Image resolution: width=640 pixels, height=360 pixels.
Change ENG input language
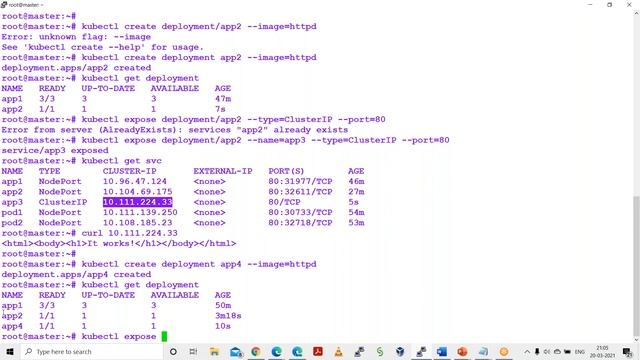580,351
